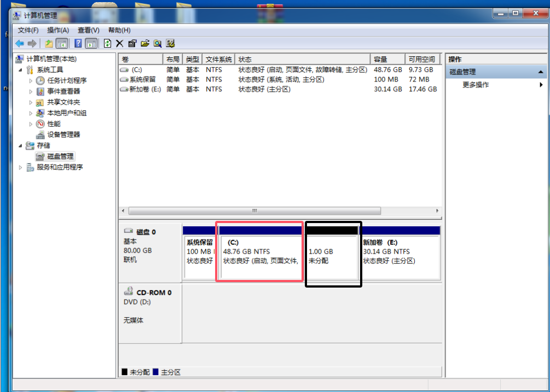
Task: Collapse the 系统工具 tree node
Action: 21,70
